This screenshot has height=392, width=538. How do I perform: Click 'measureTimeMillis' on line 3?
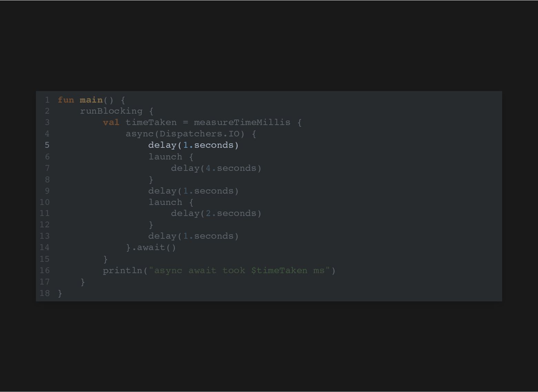pyautogui.click(x=242, y=122)
